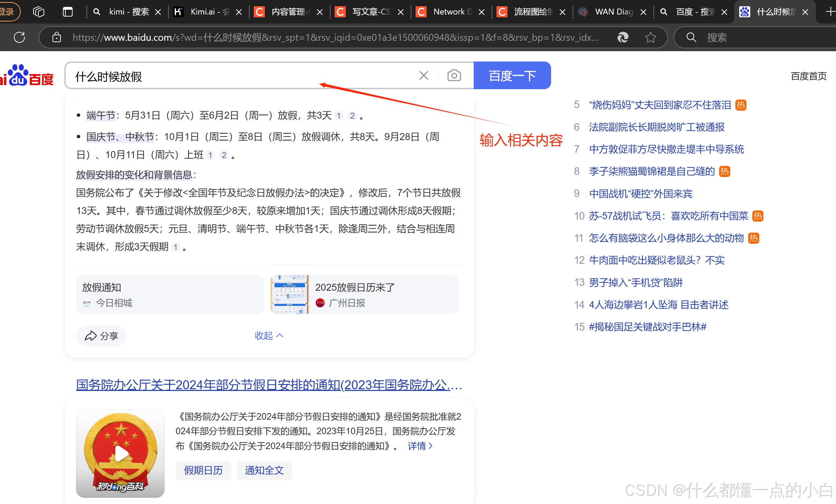Click the Baidu search input field
Image resolution: width=836 pixels, height=504 pixels.
[242, 76]
